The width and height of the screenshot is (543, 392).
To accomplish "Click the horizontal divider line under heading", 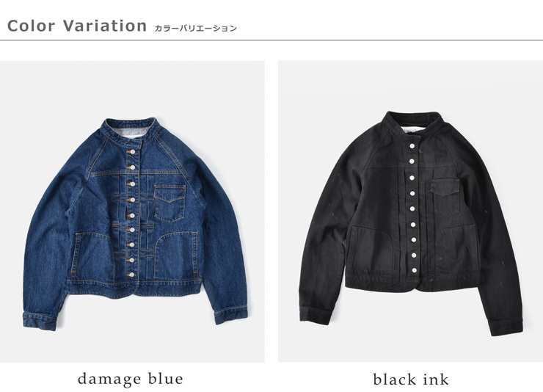I will pos(271,40).
